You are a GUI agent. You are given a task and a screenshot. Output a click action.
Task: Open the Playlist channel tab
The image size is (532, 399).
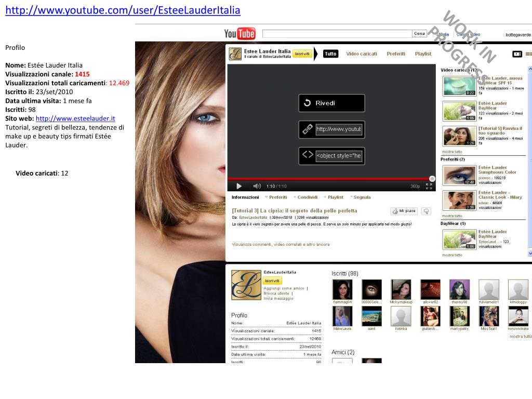pyautogui.click(x=423, y=54)
